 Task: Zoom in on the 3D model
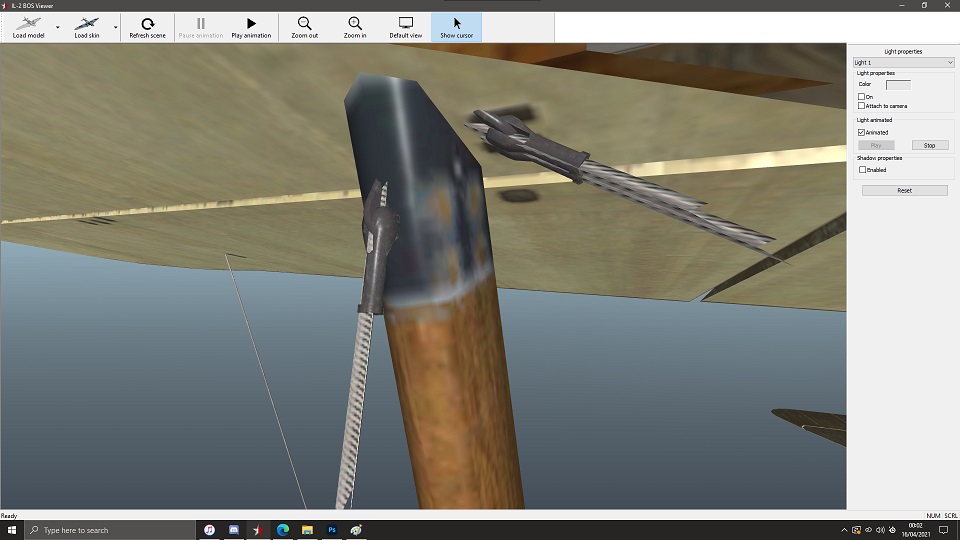point(355,27)
